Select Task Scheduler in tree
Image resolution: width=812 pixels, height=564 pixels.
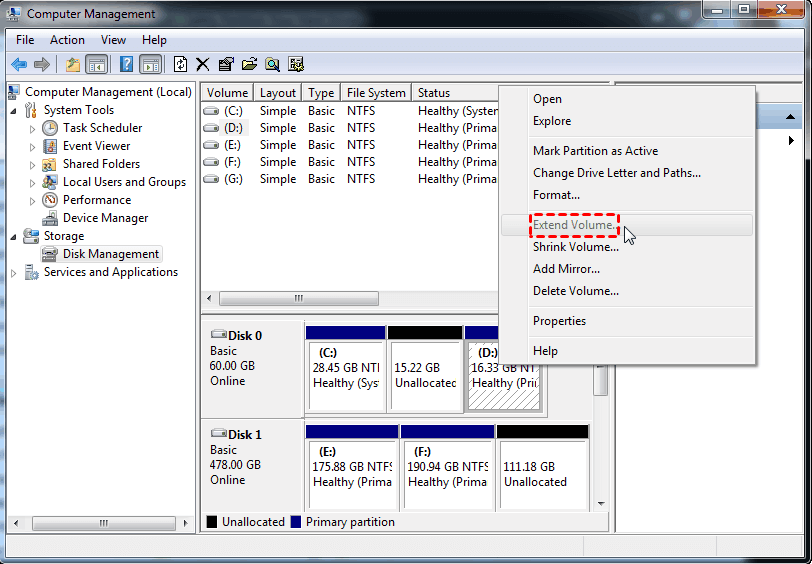[x=103, y=128]
